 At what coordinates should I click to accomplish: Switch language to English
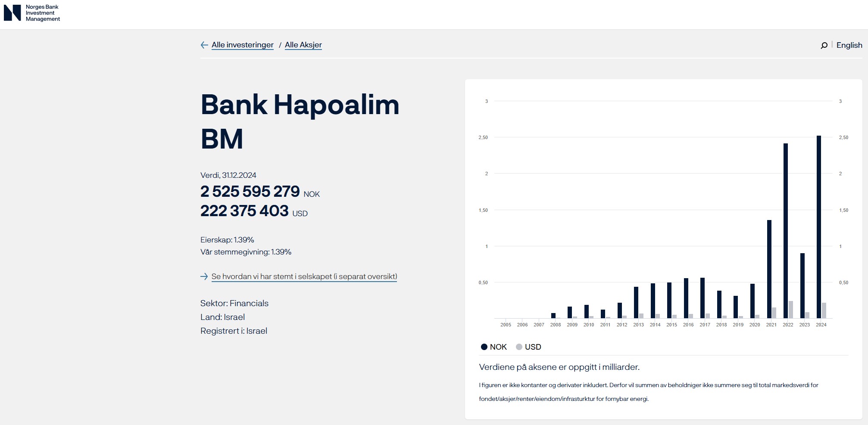849,45
